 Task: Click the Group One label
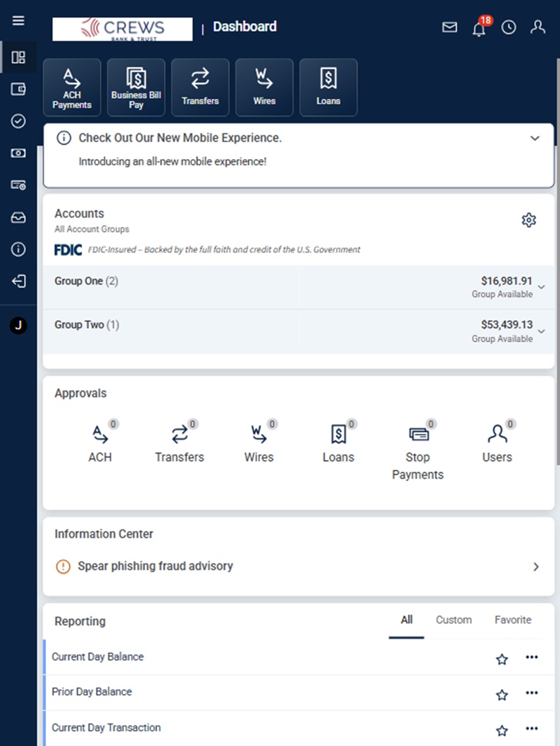79,281
